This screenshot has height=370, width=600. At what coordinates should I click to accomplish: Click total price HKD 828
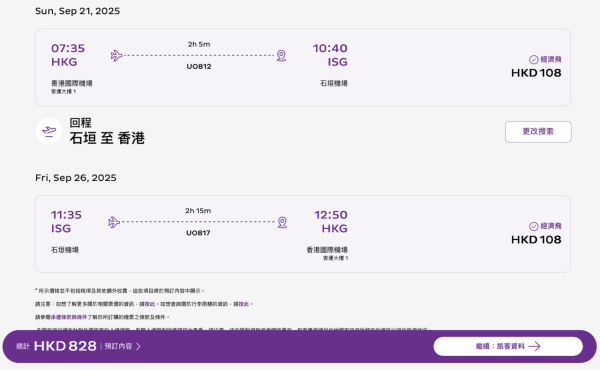coord(65,346)
